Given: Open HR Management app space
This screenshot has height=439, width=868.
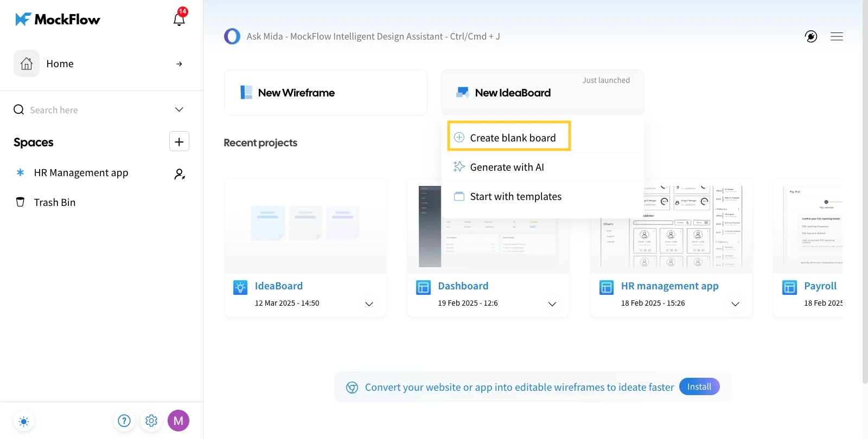Looking at the screenshot, I should point(81,173).
